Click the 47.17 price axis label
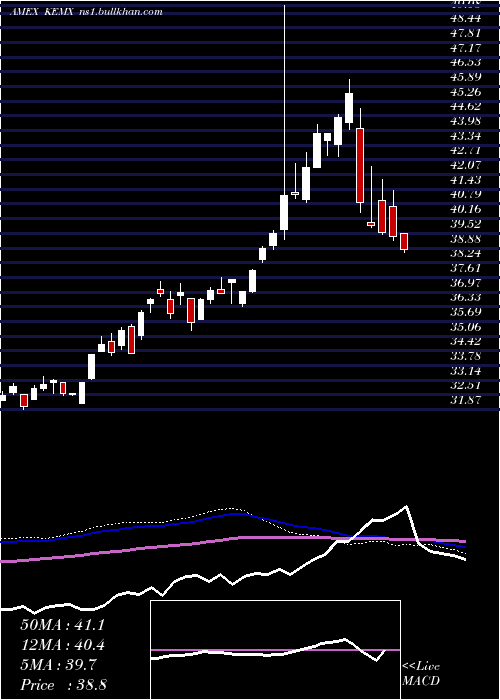 tap(466, 47)
